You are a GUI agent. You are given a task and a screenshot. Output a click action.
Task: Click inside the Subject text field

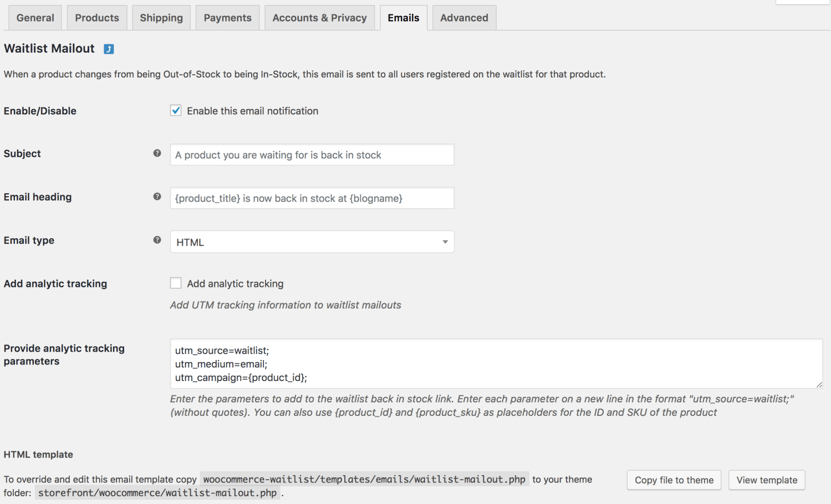312,155
